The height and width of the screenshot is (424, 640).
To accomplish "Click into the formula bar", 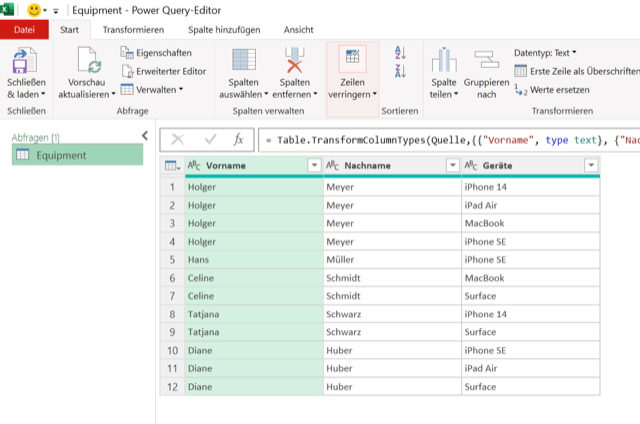I will pyautogui.click(x=449, y=140).
